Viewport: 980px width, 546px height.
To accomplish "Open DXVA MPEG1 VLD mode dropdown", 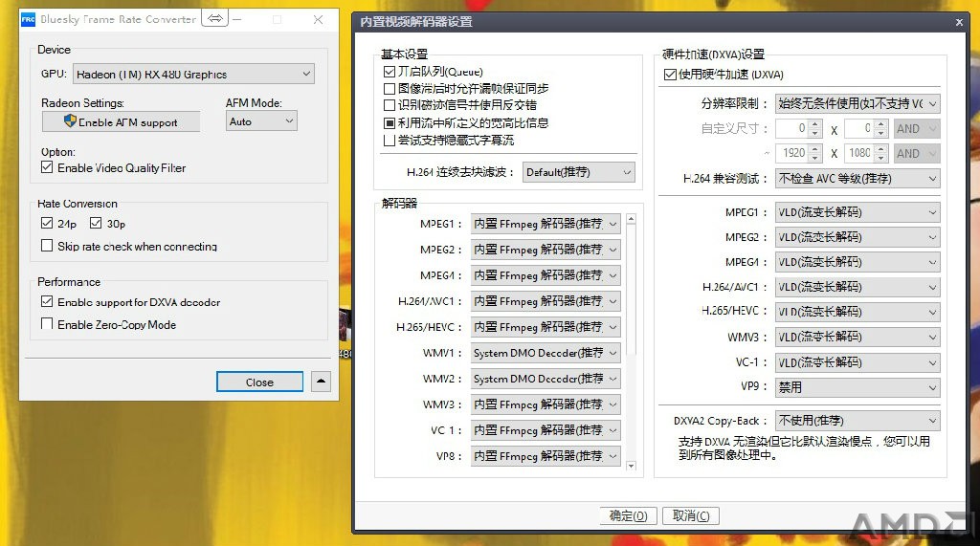I will [x=857, y=212].
